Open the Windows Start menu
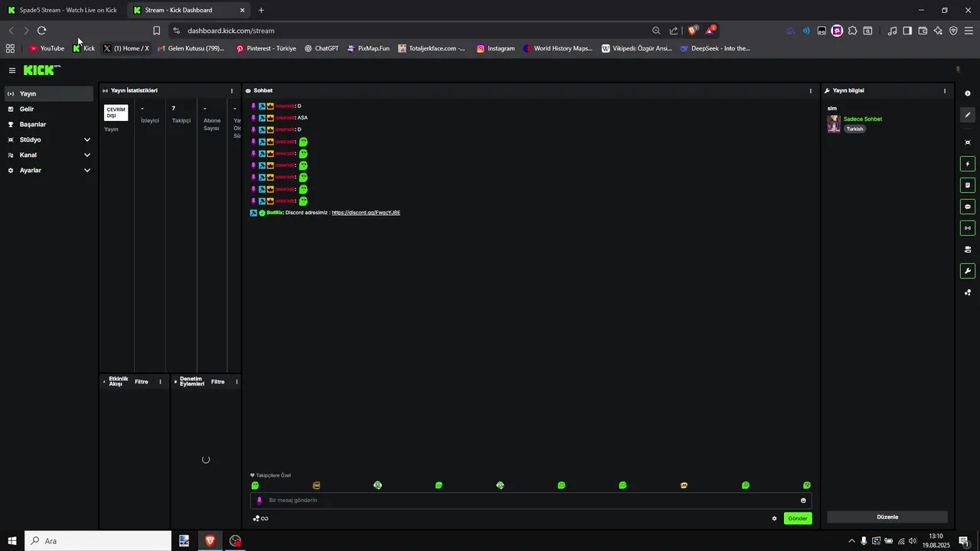980x551 pixels. point(12,541)
